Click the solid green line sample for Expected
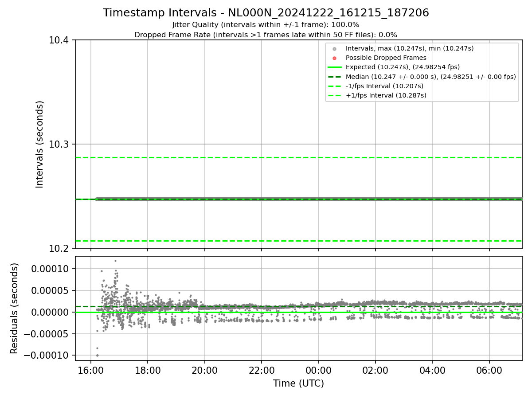 [335, 67]
